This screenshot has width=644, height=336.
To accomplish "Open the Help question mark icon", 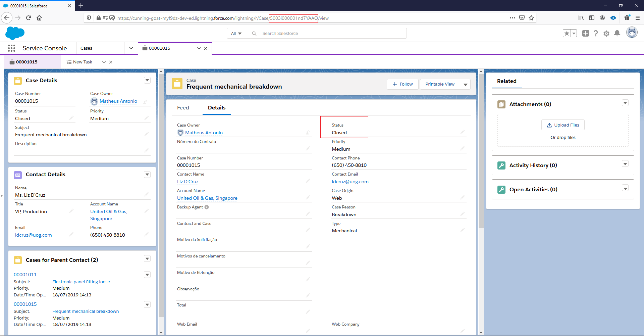I will [x=596, y=33].
